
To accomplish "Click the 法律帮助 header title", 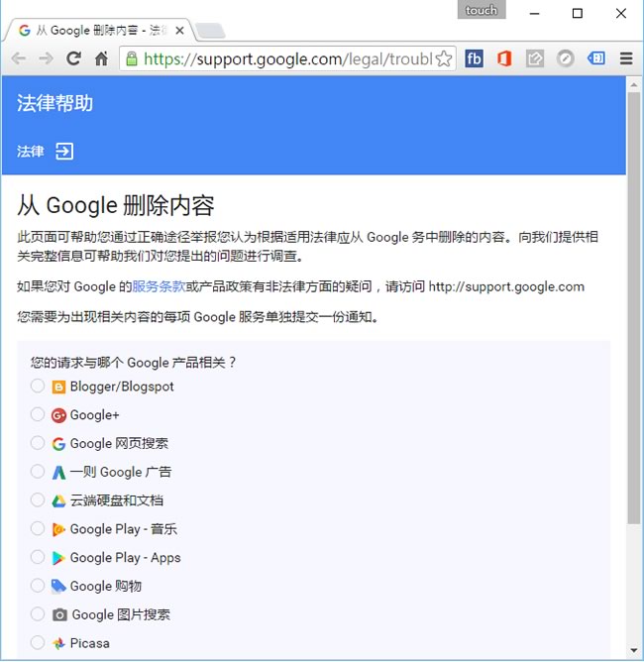I will pos(54,103).
